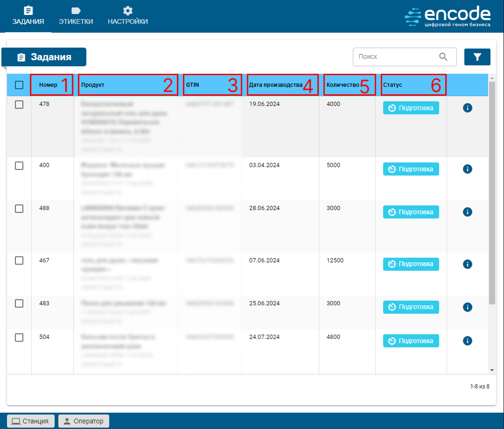Open the filter funnel button

tap(477, 57)
